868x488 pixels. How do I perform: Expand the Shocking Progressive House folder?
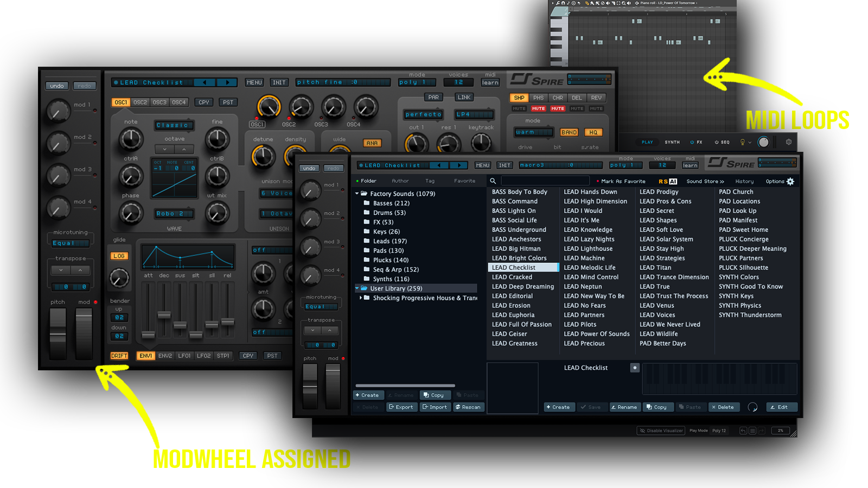tap(361, 298)
